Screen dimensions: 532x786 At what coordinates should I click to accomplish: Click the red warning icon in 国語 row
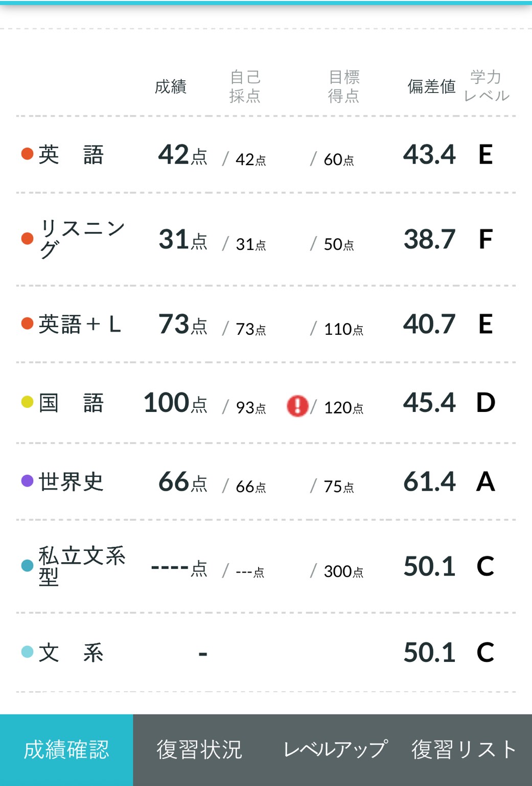click(297, 406)
